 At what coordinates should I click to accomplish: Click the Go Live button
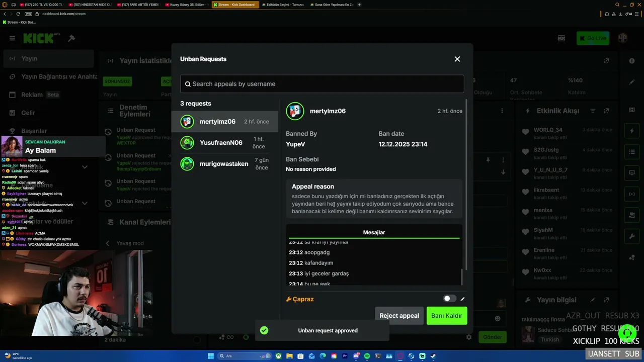[x=593, y=38]
